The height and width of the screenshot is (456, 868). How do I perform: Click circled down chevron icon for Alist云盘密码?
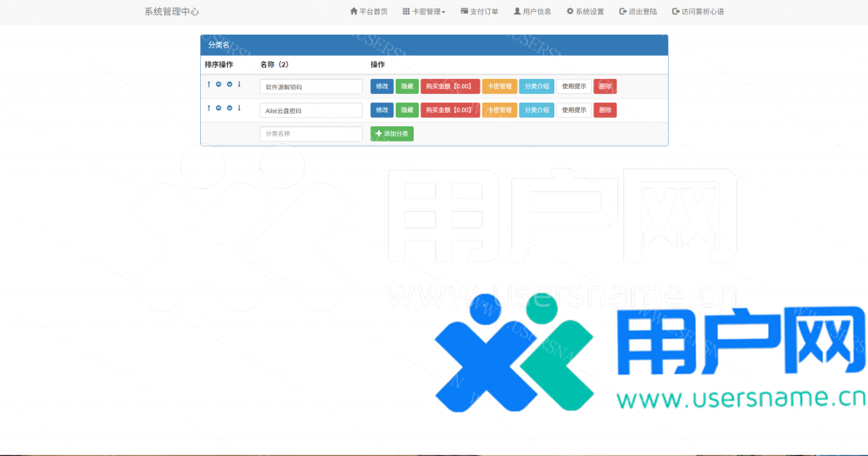click(x=229, y=108)
